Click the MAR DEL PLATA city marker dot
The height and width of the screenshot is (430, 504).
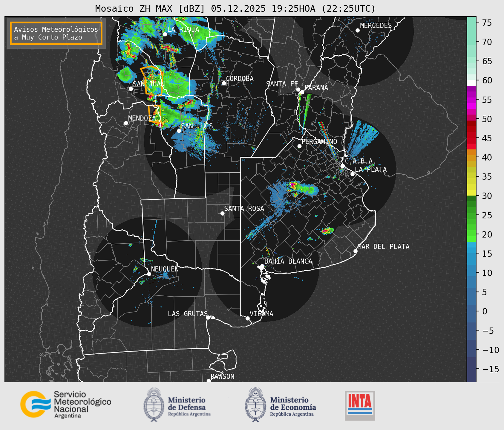point(355,251)
